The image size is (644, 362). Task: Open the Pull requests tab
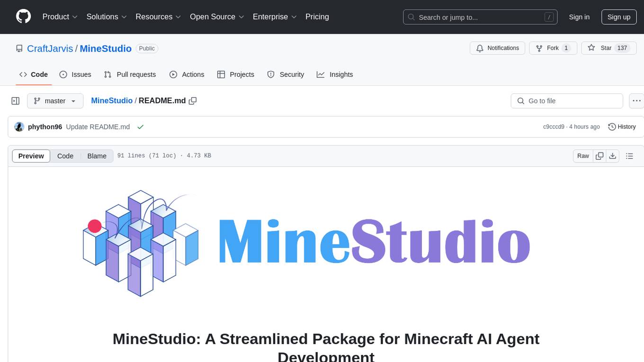point(130,74)
